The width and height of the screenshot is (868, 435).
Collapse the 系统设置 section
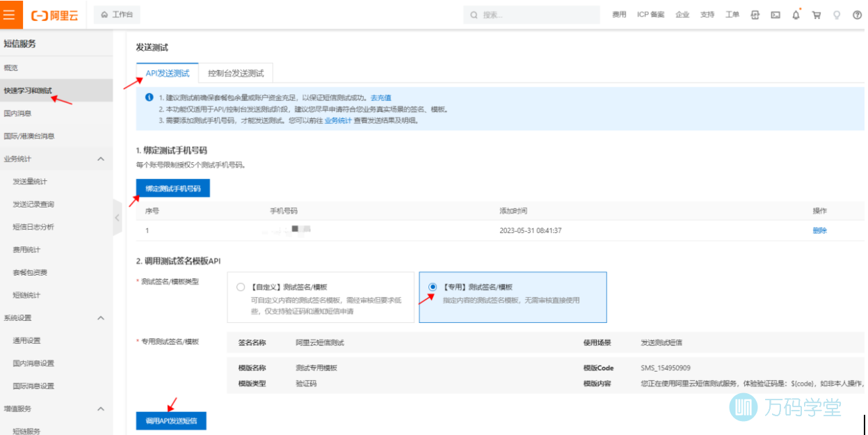(100, 318)
